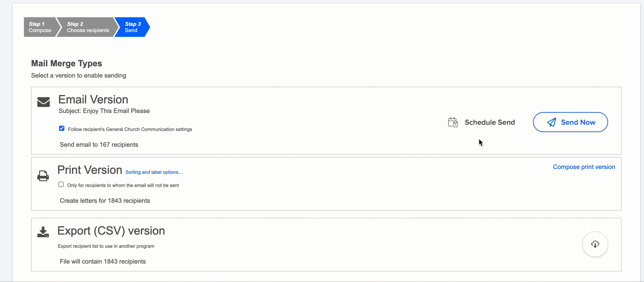Viewport: 644px width, 282px height.
Task: Click the Export (CSV) version heading
Action: point(111,231)
